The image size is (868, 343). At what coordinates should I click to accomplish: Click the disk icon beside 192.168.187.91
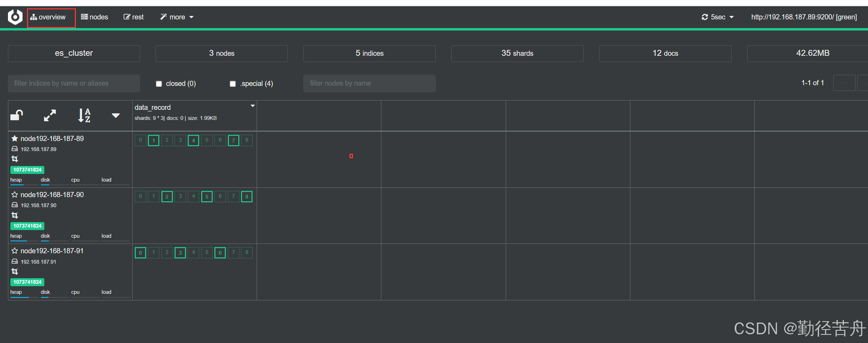pyautogui.click(x=15, y=262)
